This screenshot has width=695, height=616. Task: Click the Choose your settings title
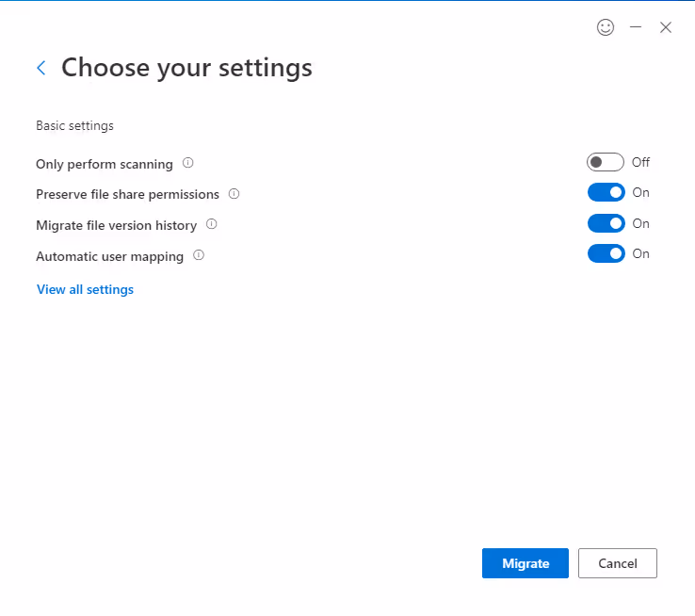(186, 68)
